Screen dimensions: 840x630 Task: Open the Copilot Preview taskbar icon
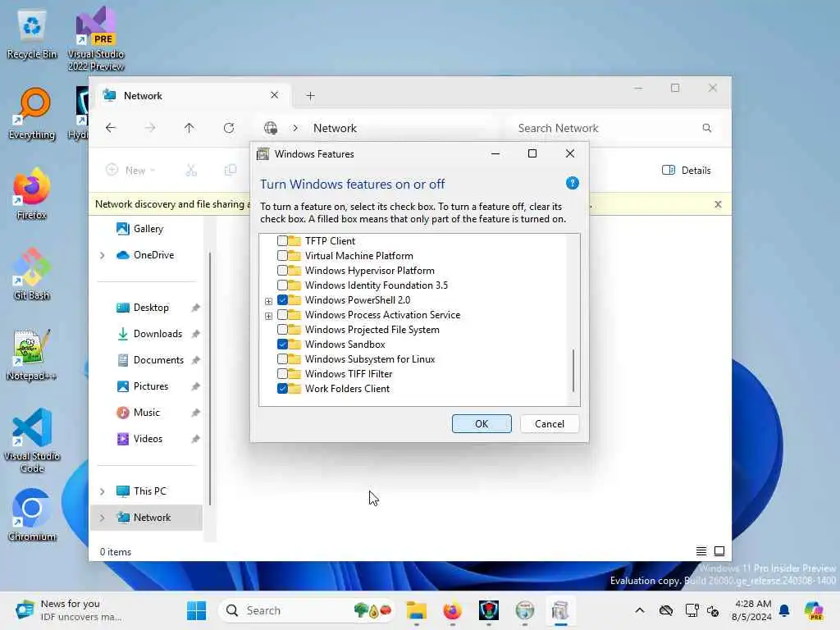tap(814, 610)
